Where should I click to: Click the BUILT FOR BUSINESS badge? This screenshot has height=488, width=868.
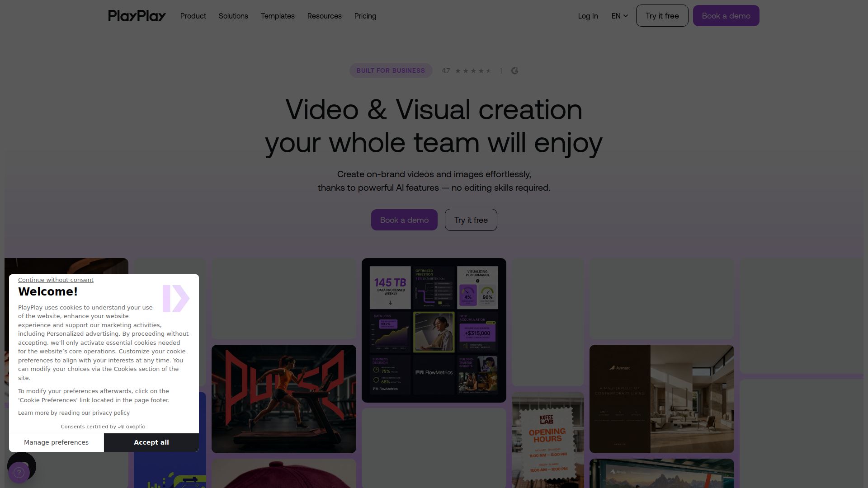pyautogui.click(x=391, y=70)
